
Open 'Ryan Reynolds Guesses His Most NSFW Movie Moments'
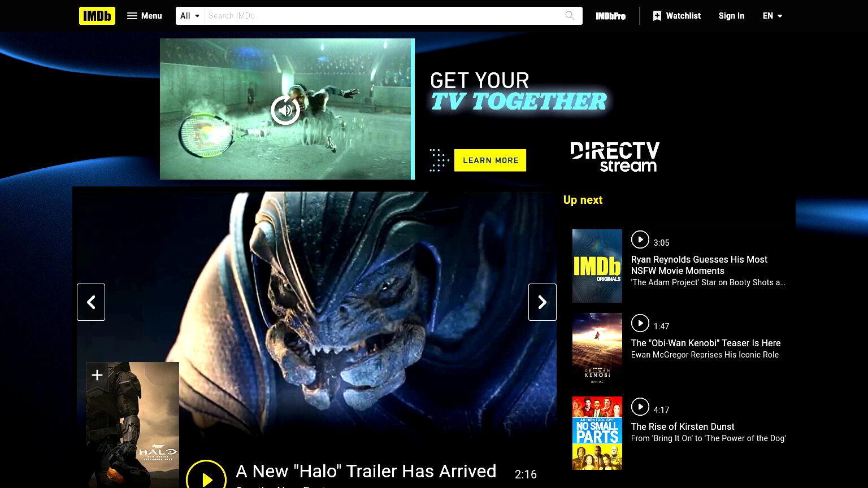[x=699, y=265]
